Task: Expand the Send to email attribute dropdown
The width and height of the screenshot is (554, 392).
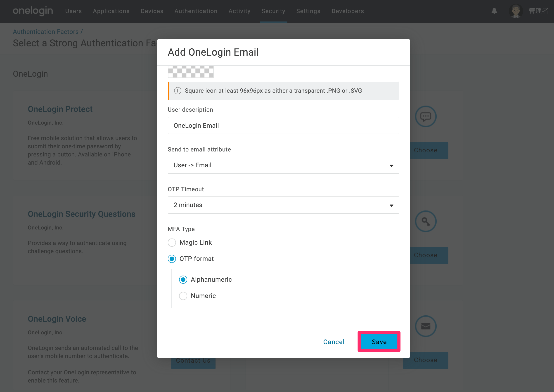Action: pos(283,165)
